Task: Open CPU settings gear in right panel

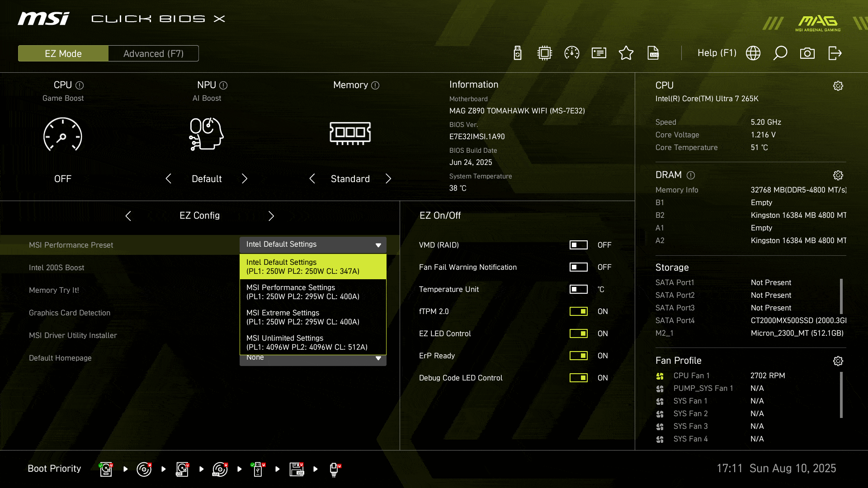Action: [838, 86]
